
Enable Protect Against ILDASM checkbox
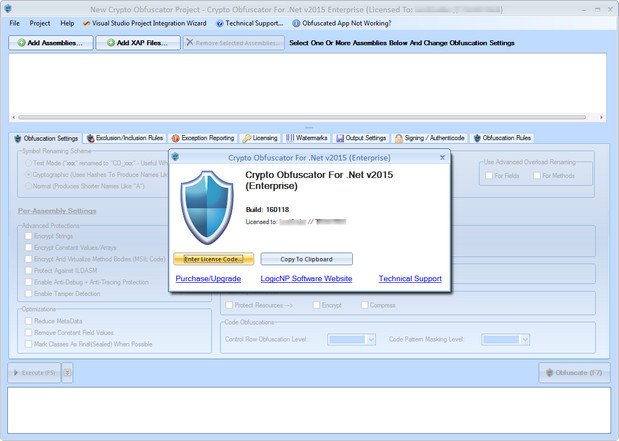[x=28, y=270]
